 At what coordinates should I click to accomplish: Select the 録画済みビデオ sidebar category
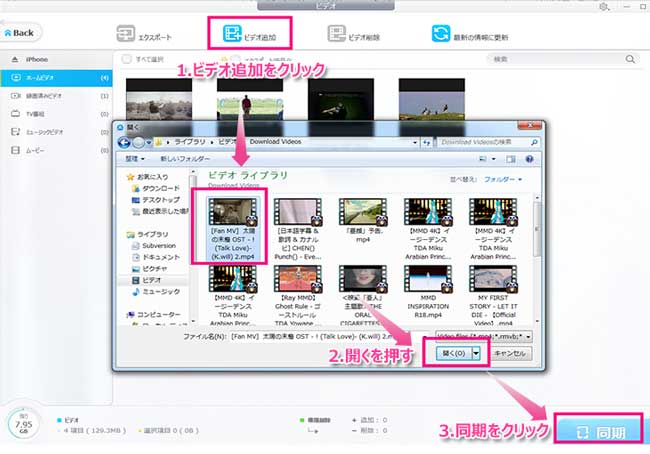[x=56, y=96]
